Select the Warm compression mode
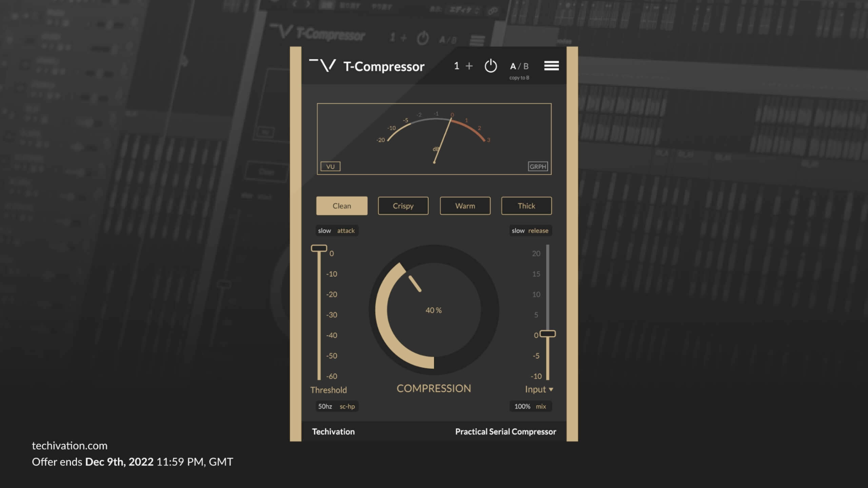This screenshot has height=488, width=868. pyautogui.click(x=465, y=206)
